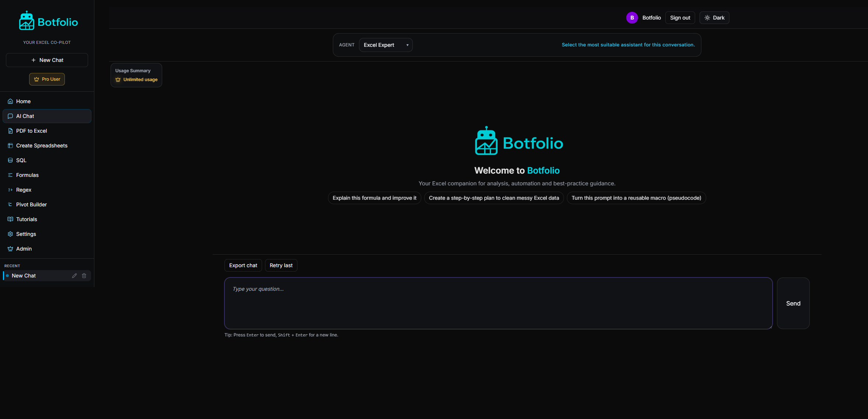Screen dimensions: 868x419
Task: Click the purple B avatar icon
Action: click(632, 17)
